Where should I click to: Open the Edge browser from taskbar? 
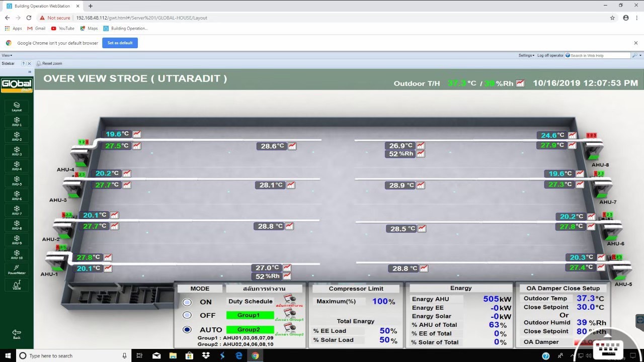tap(239, 355)
